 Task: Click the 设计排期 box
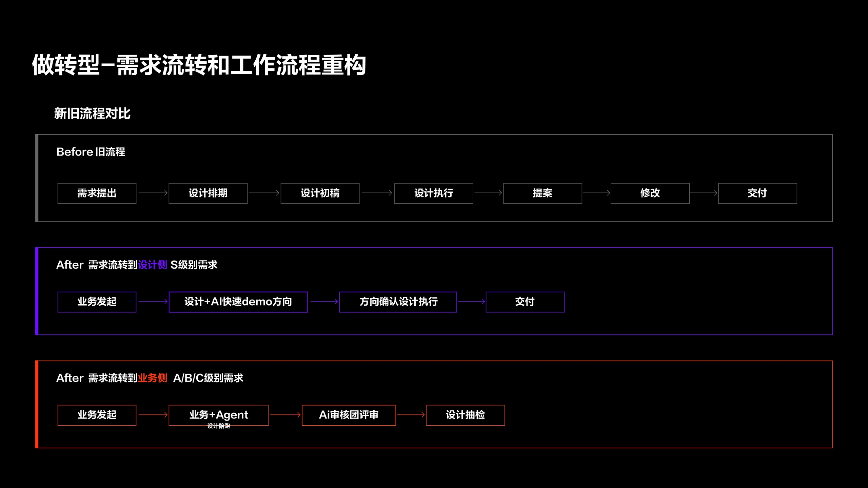[x=208, y=193]
